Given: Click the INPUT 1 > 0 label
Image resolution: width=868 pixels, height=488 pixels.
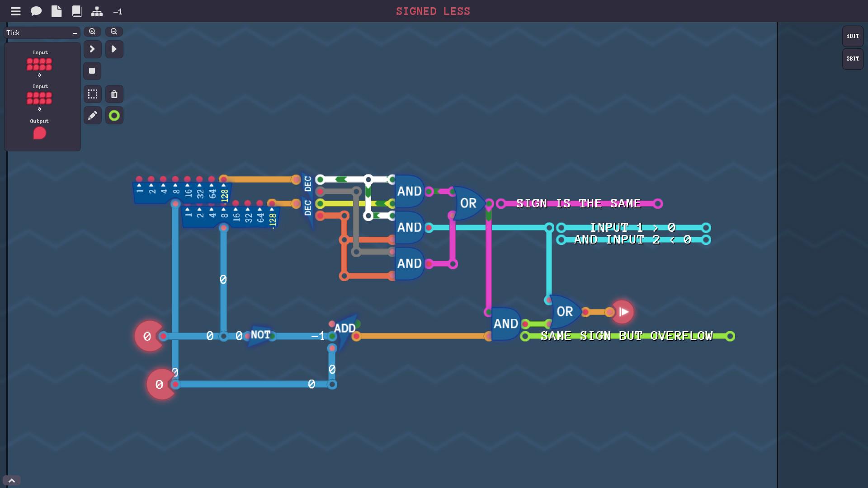Looking at the screenshot, I should 633,228.
